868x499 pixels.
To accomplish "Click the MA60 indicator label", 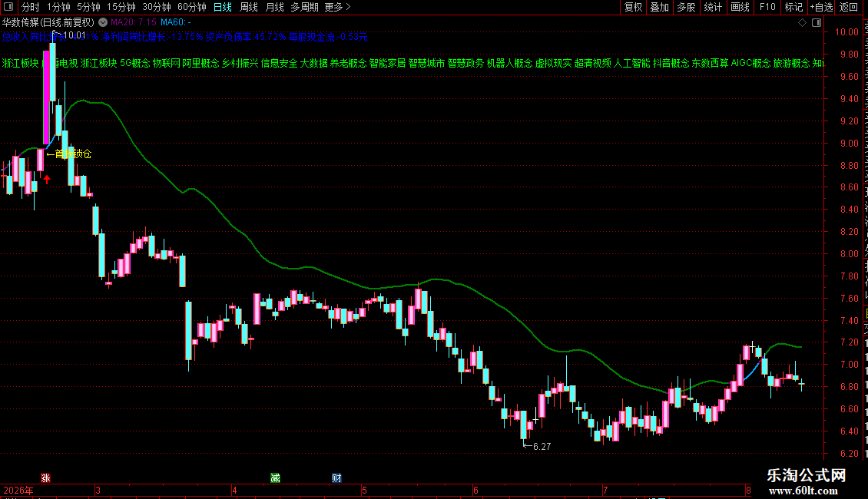I will 175,22.
